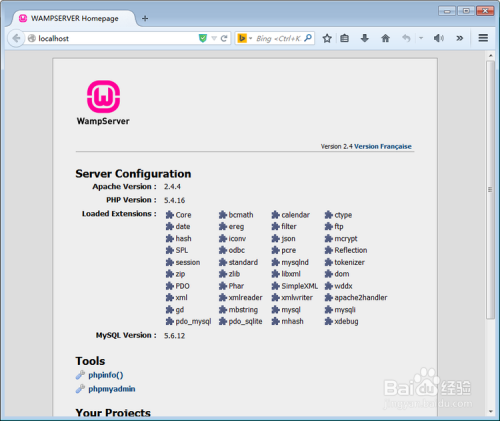The width and height of the screenshot is (500, 421).
Task: Click the Apache version value 2.4.4
Action: pyautogui.click(x=172, y=186)
